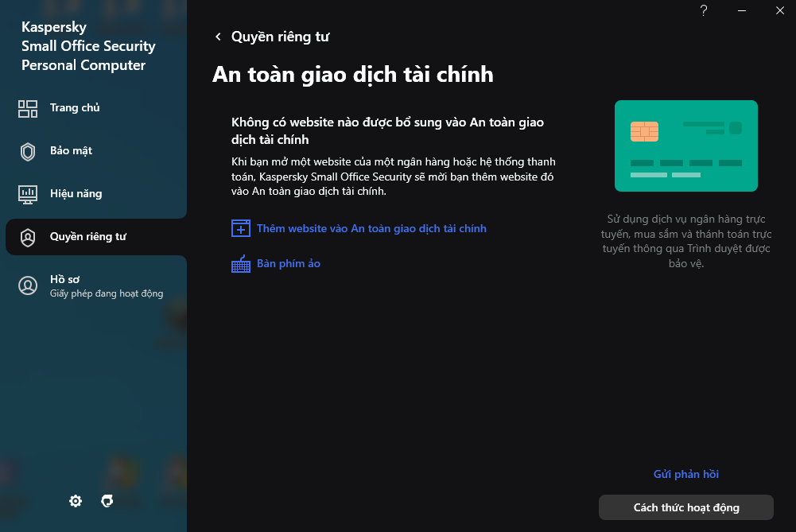Screen dimensions: 796x532
Task: Click the 'Sử dụng dịch vụ ngân hàng trực tuyến' description
Action: (685, 241)
